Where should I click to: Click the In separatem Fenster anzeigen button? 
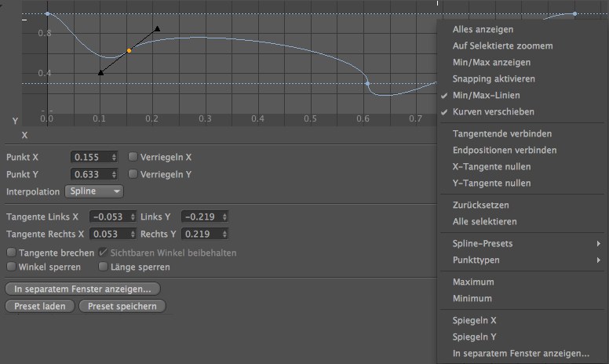coord(82,289)
